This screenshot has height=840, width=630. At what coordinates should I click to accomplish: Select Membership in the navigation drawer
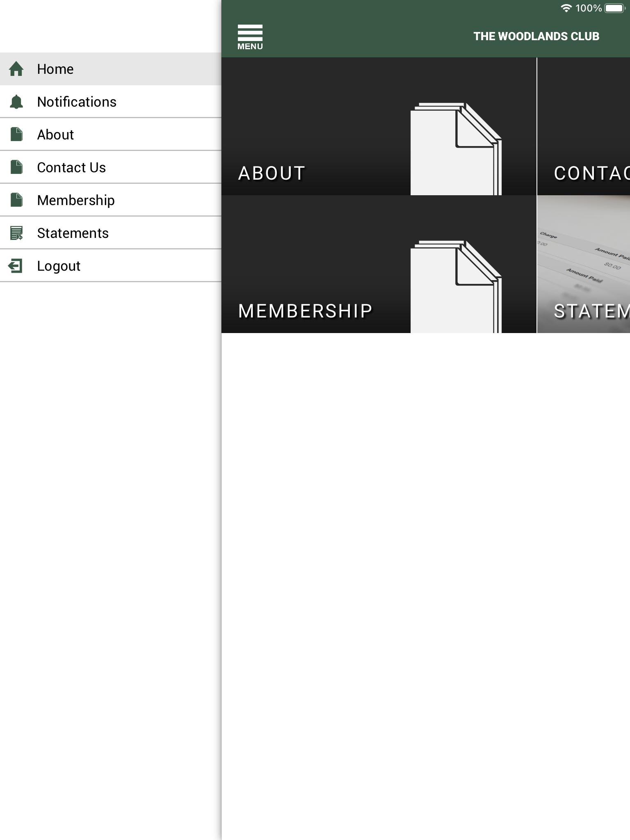tap(110, 200)
